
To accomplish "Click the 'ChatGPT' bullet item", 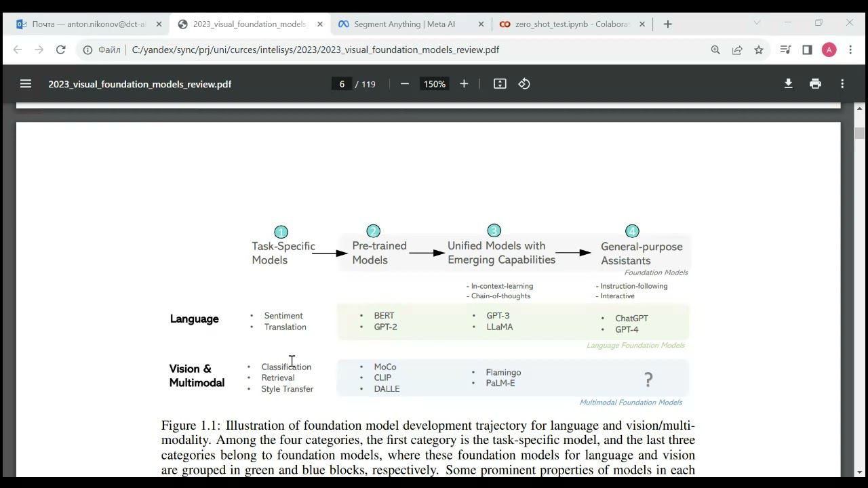I will point(631,319).
